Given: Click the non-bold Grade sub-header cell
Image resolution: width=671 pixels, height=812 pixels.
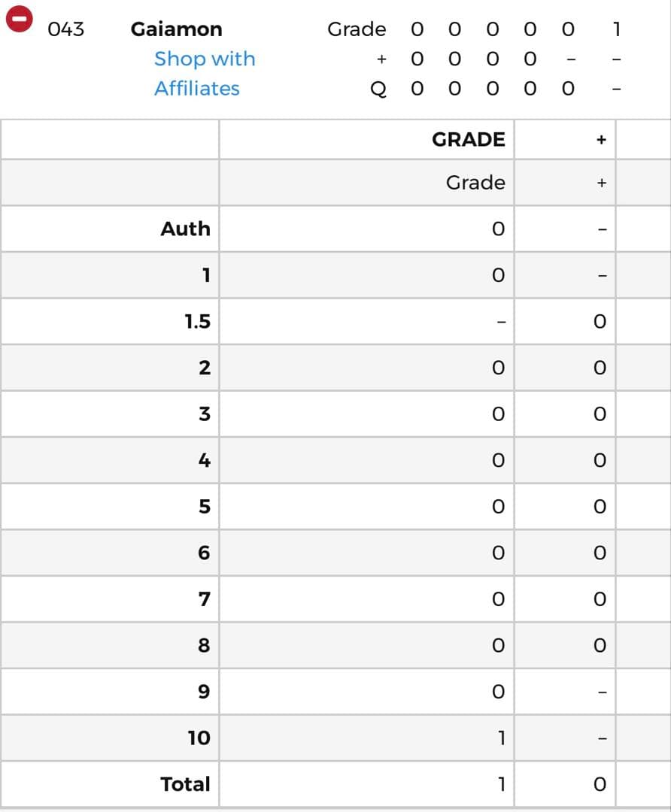Looking at the screenshot, I should click(x=475, y=183).
